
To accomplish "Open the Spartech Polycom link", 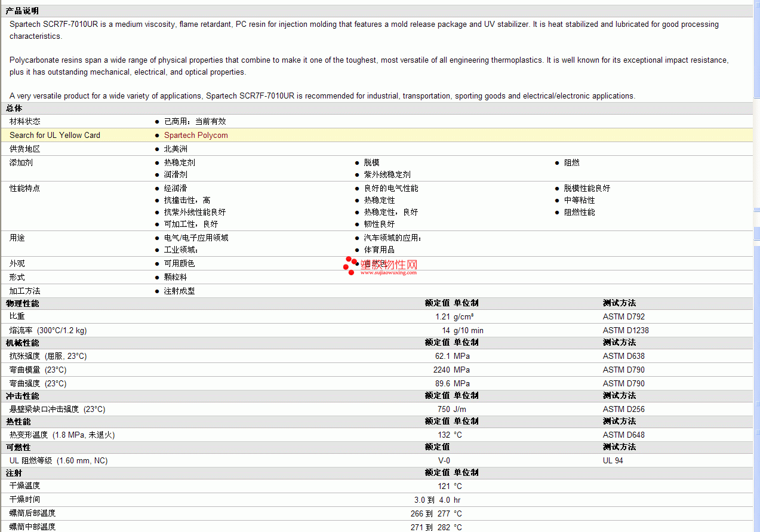I will (196, 135).
